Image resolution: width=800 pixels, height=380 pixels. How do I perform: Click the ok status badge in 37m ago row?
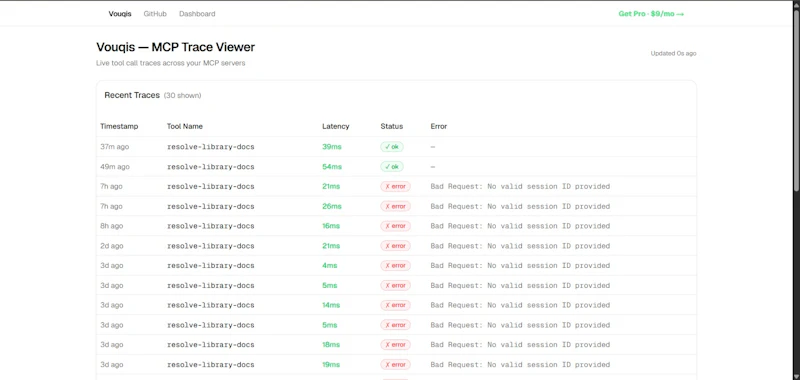(392, 147)
